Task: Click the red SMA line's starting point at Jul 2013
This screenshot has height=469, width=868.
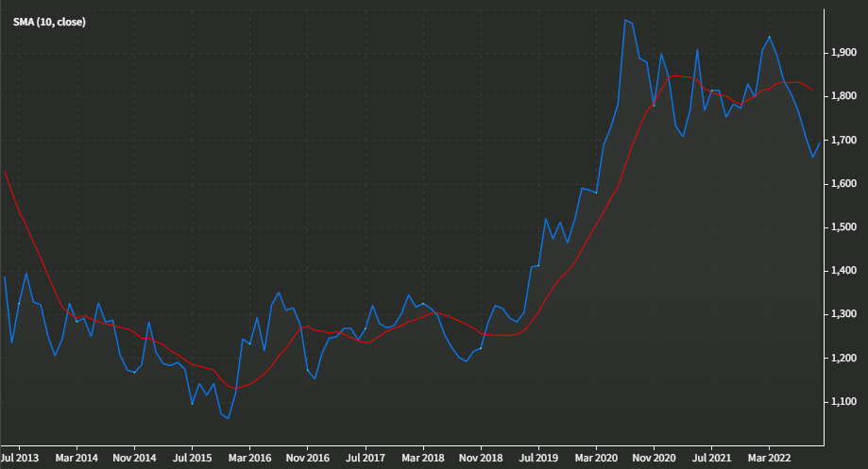Action: 5,172
